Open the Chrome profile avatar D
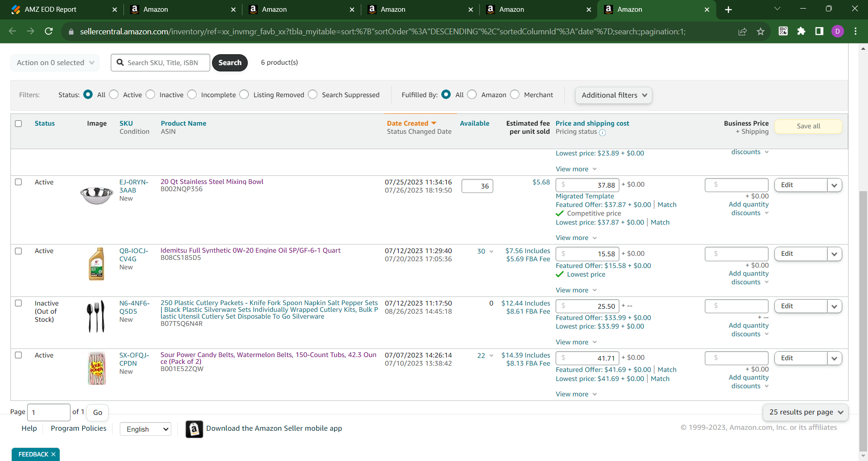The image size is (868, 461). pyautogui.click(x=838, y=31)
